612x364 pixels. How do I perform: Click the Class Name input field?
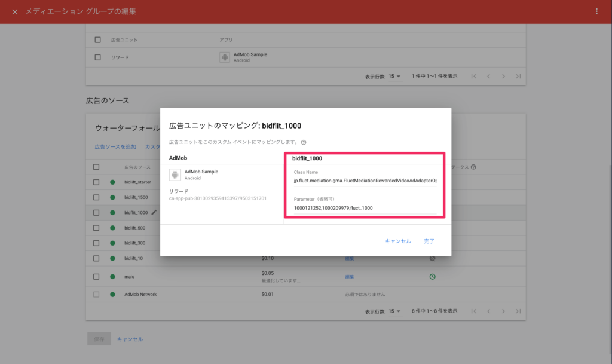coord(365,181)
